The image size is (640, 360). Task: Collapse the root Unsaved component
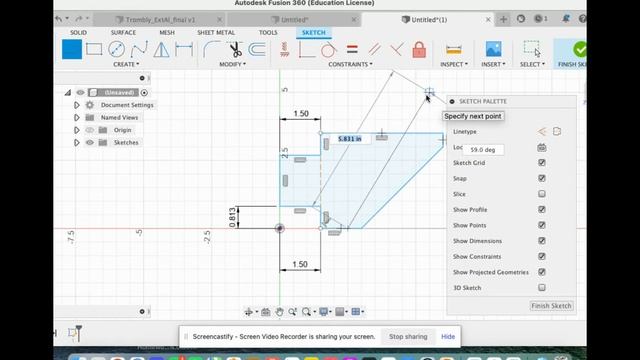click(x=68, y=93)
